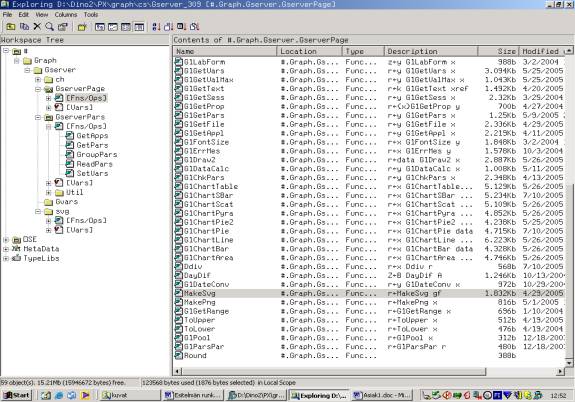The image size is (575, 402).
Task: Switch to list view toolbar button
Action: click(126, 26)
